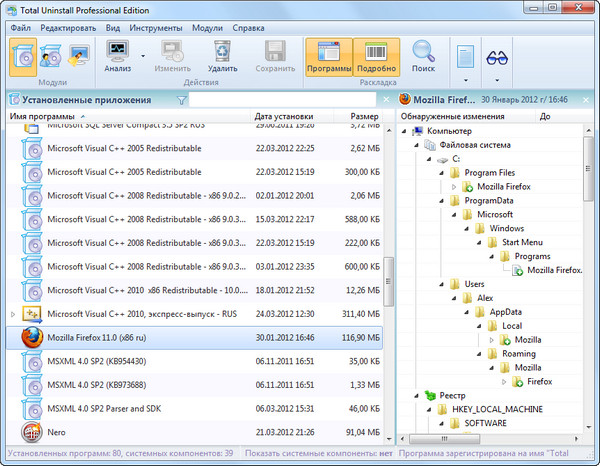
Task: Click the installed applications search field
Action: (282, 100)
